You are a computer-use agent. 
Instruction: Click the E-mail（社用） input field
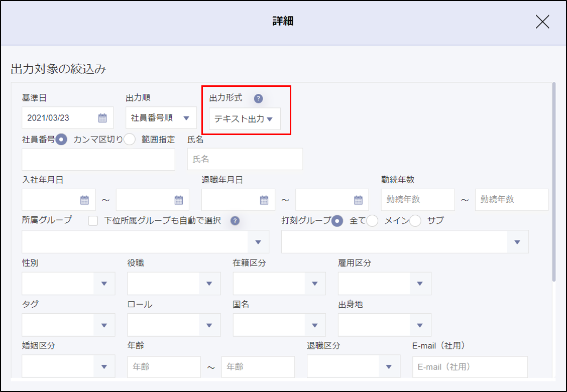coord(470,367)
